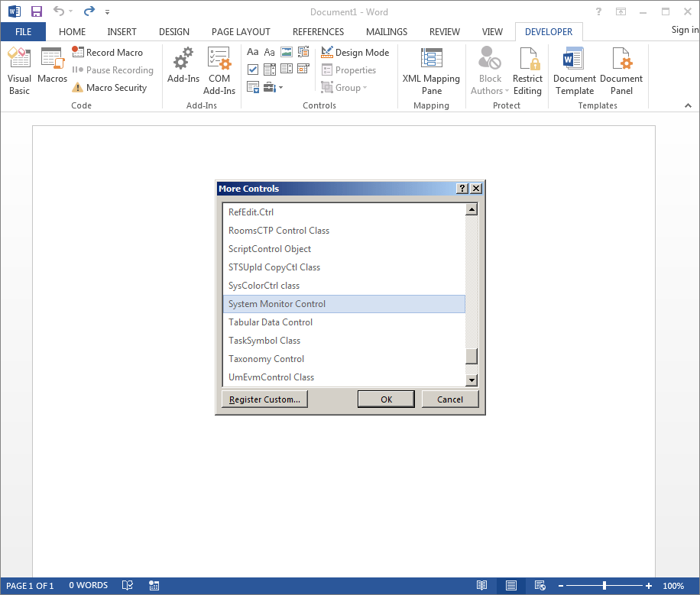This screenshot has width=700, height=595.
Task: Select ScriptControl Object in list
Action: (344, 249)
